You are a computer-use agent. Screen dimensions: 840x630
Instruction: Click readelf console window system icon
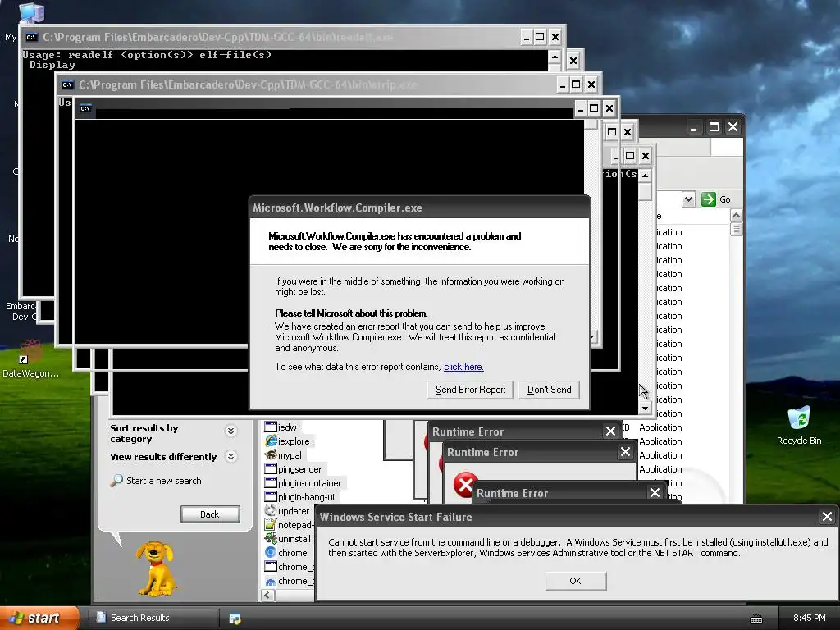[32, 37]
